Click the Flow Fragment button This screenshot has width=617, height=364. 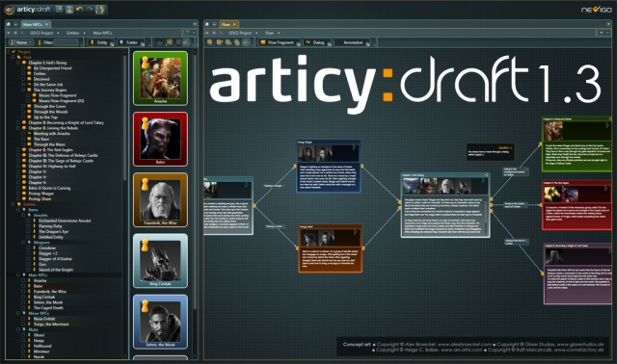tap(280, 42)
